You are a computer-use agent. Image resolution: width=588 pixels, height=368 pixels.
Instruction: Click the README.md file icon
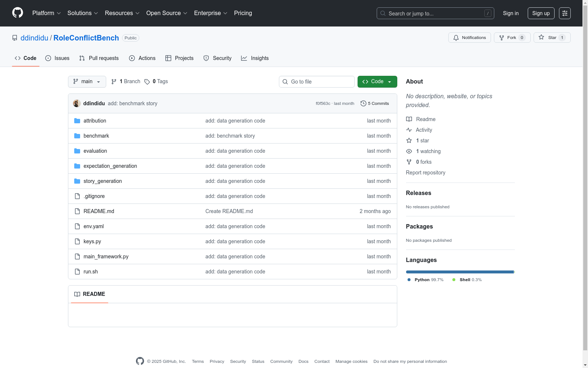click(77, 211)
